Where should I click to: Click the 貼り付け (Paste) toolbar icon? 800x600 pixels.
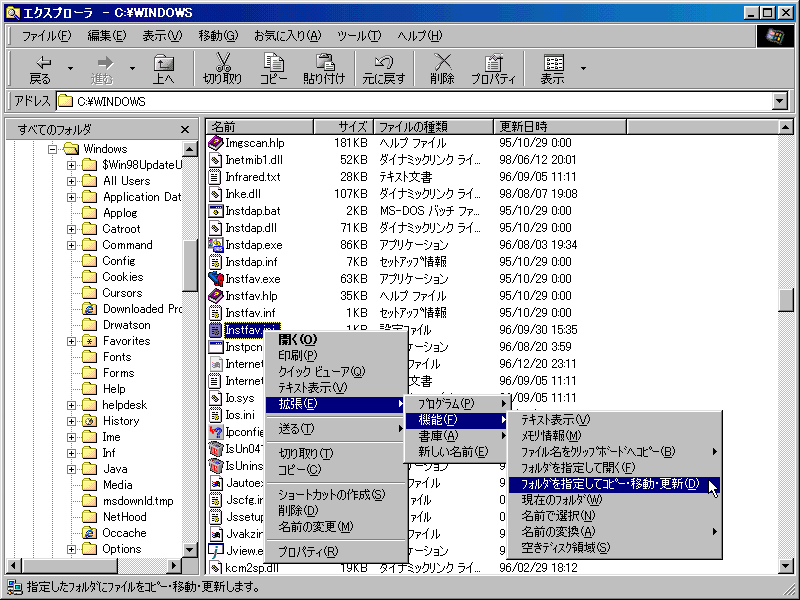point(324,68)
